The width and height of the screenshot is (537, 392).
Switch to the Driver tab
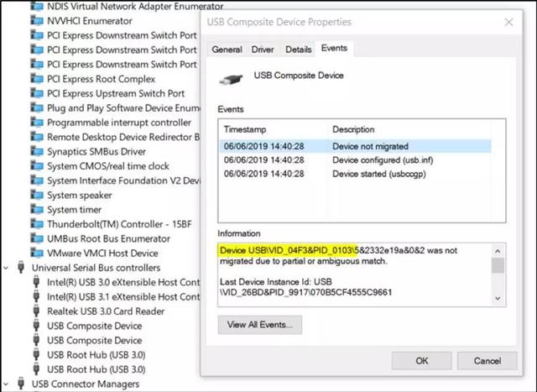pos(263,50)
